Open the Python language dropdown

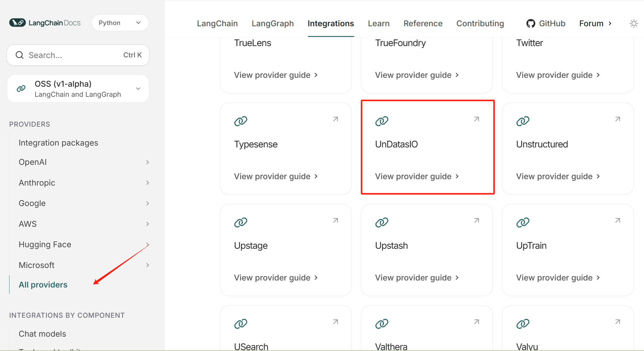(120, 23)
